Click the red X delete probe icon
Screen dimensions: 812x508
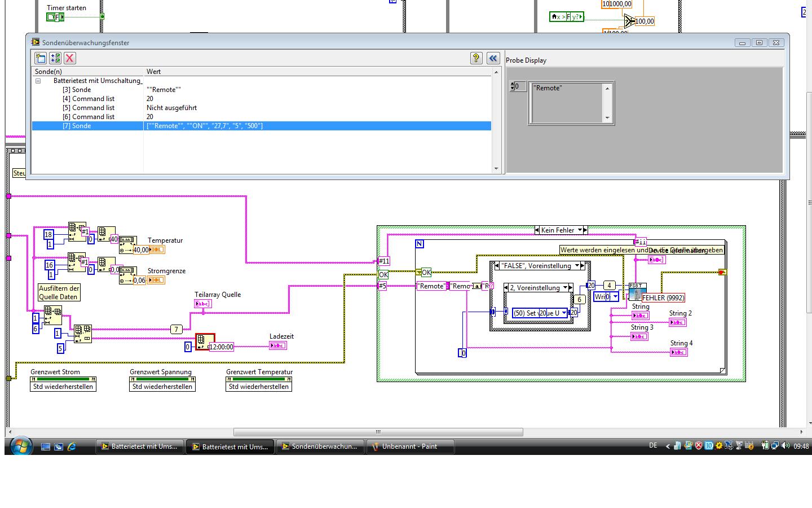[x=70, y=58]
